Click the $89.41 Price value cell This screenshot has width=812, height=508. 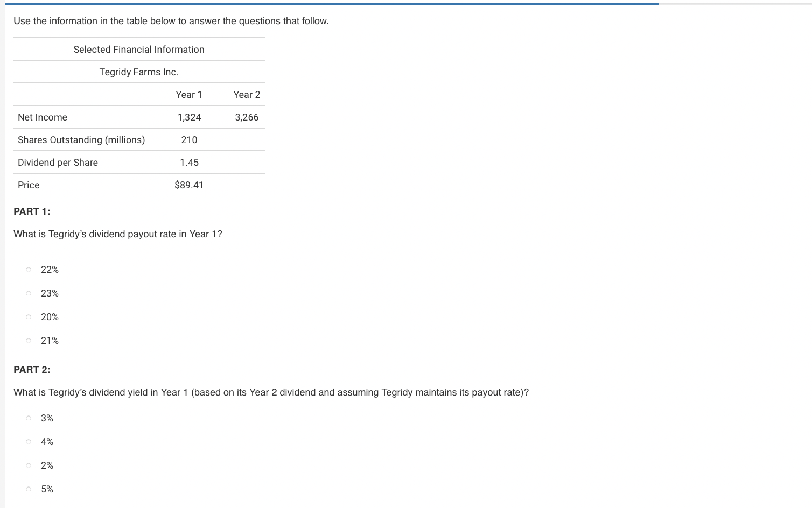[x=189, y=185]
